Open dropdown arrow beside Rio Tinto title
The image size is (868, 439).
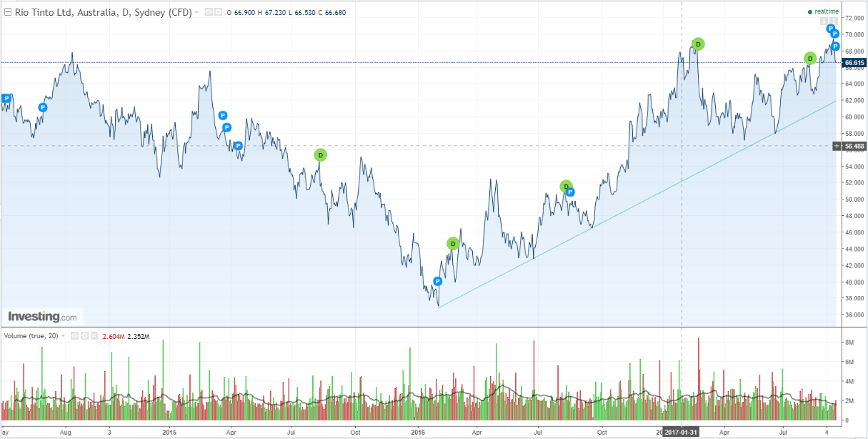(x=196, y=12)
